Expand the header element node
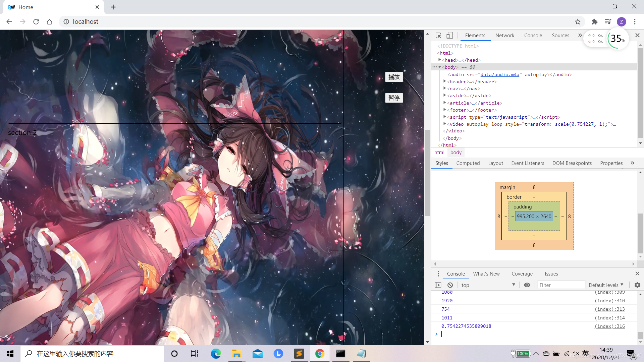Image resolution: width=644 pixels, height=362 pixels. [x=445, y=81]
